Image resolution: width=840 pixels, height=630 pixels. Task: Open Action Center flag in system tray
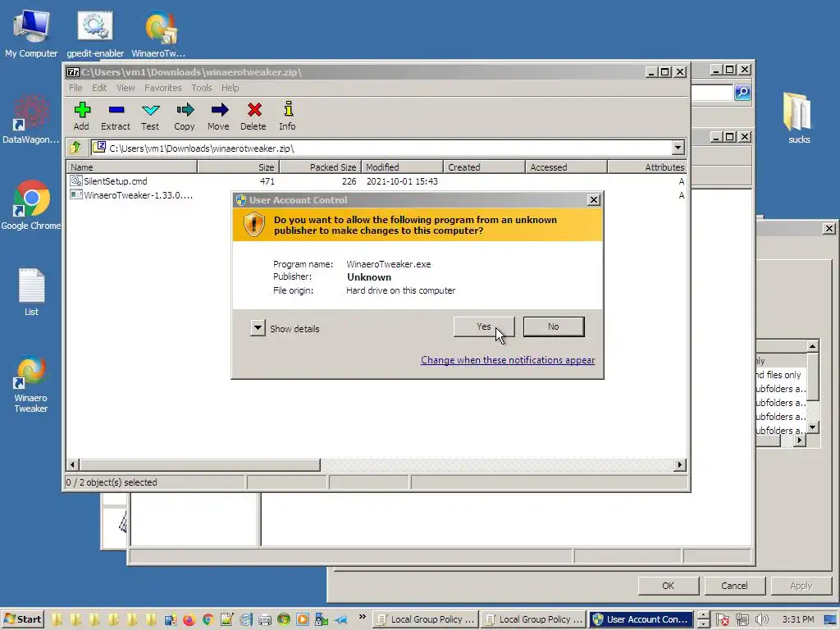point(722,620)
